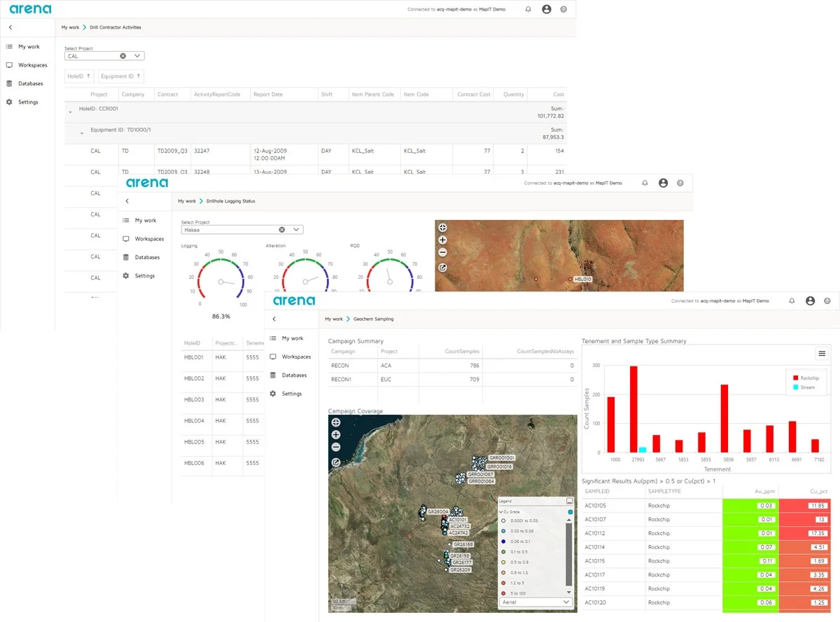Open notifications bell in Geochem Sampling window
The height and width of the screenshot is (622, 840).
(792, 300)
